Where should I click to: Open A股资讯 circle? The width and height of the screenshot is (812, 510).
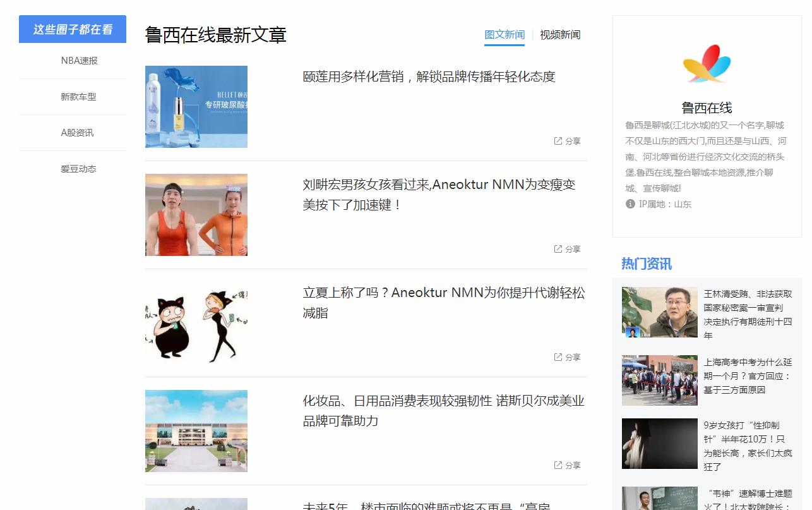click(x=77, y=133)
